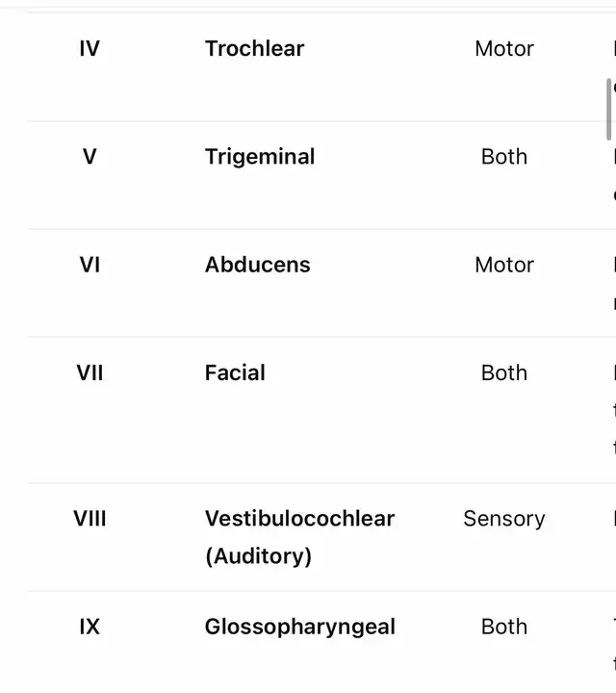The width and height of the screenshot is (616, 693).
Task: Click the Roman numeral VIII cell
Action: [x=90, y=519]
